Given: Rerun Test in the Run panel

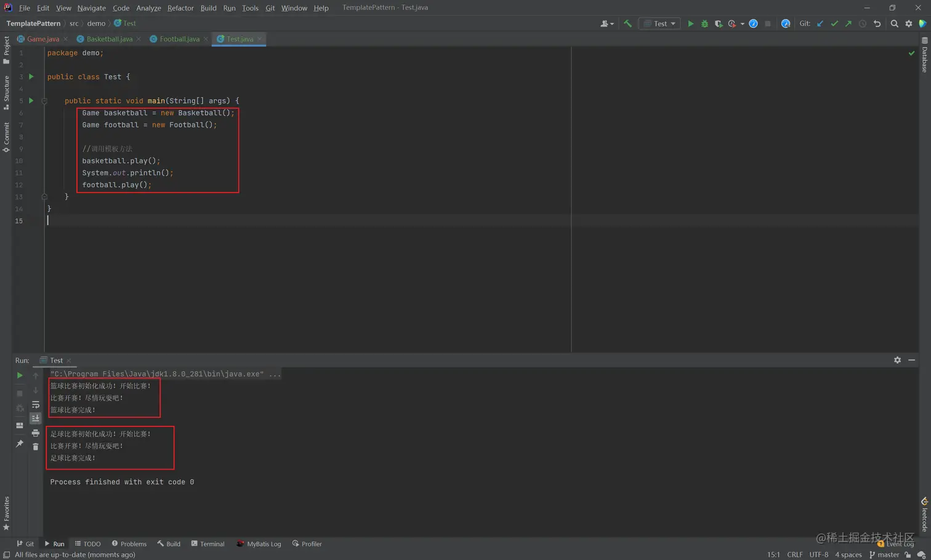Looking at the screenshot, I should [20, 375].
